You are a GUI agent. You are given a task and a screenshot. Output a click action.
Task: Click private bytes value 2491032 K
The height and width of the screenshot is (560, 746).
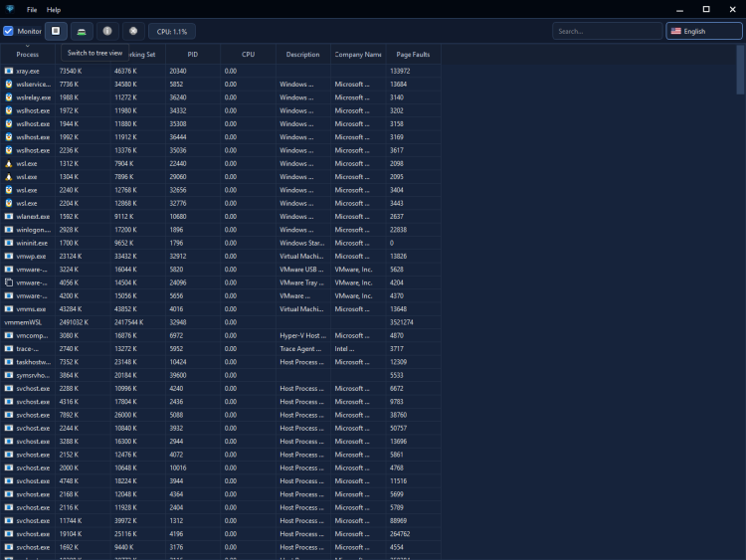pyautogui.click(x=74, y=322)
